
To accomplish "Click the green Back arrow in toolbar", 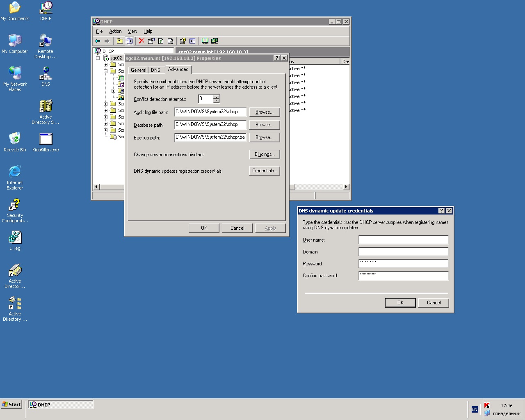I will (98, 41).
